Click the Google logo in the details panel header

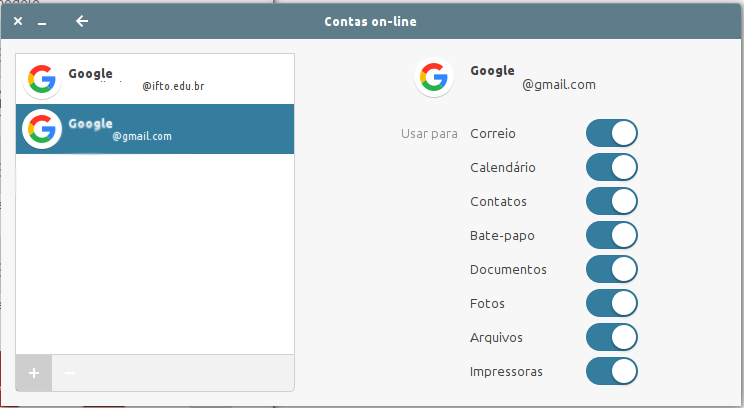pos(434,77)
